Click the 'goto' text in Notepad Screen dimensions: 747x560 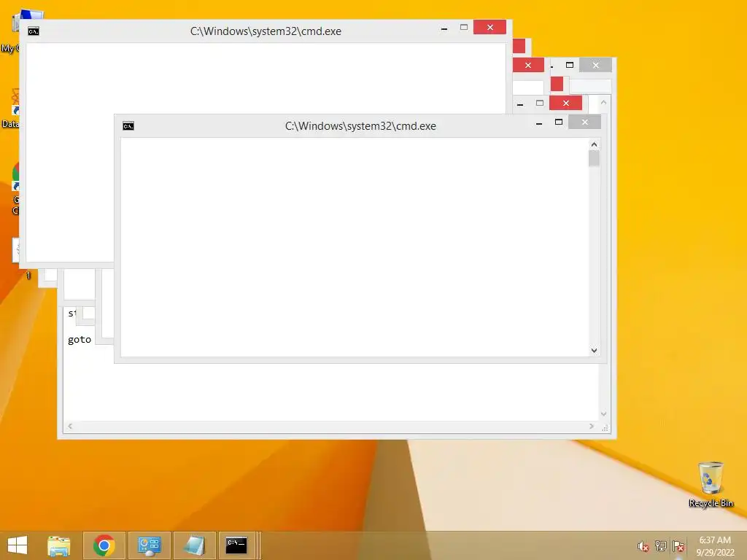point(80,340)
